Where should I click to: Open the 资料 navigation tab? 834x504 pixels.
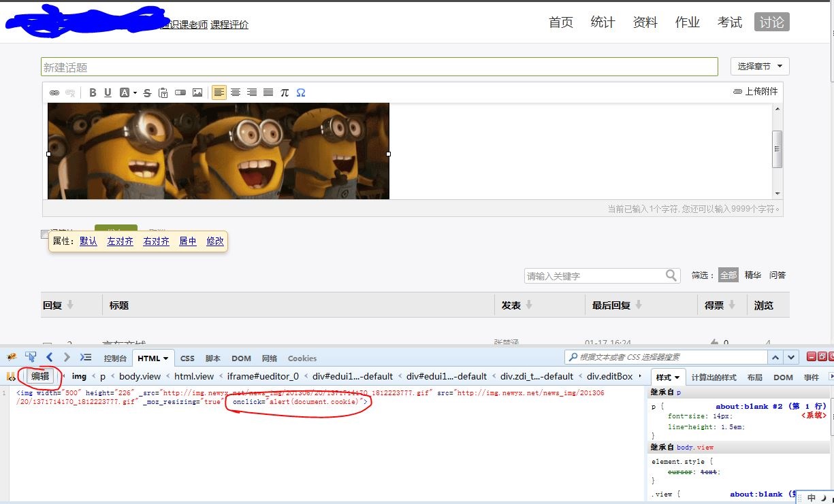click(x=645, y=22)
